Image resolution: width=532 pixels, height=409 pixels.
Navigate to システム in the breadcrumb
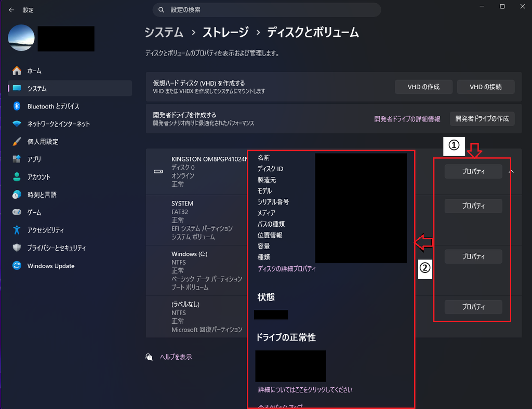point(164,32)
